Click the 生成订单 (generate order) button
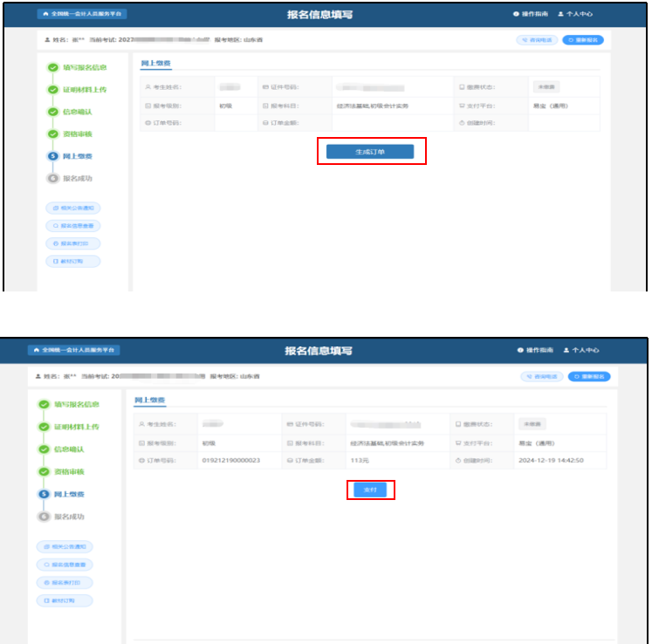This screenshot has width=652, height=644. click(x=370, y=152)
